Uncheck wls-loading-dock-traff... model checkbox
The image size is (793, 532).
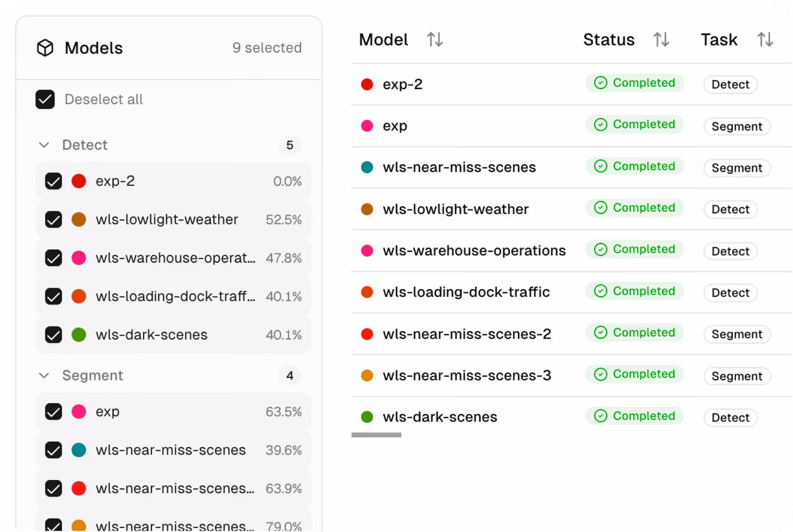click(x=53, y=296)
